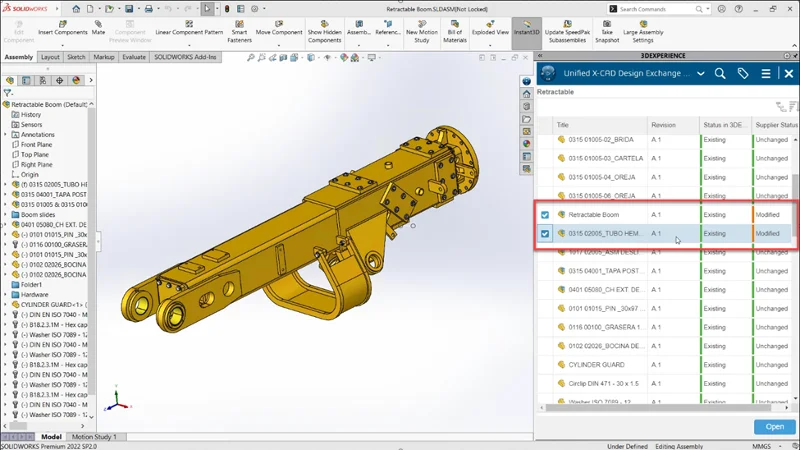Uncheck the Retractable Boom row checkbox
Screen dimensions: 800x450
pos(545,215)
